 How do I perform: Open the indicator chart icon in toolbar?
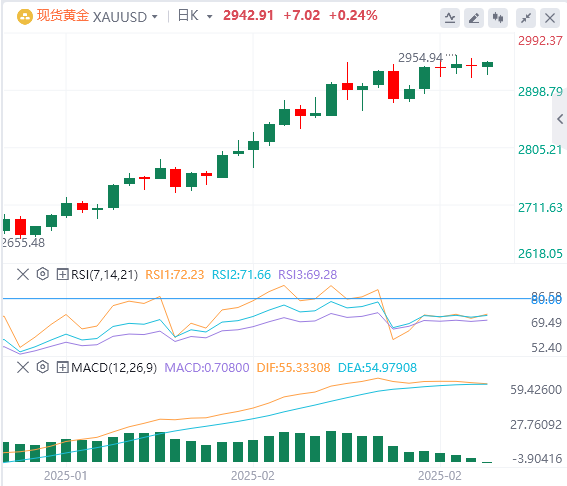point(449,17)
